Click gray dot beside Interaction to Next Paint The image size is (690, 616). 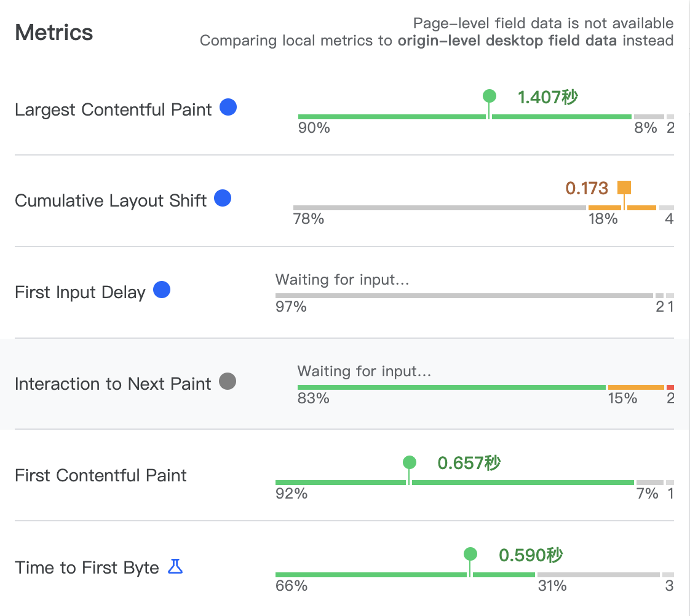point(228,381)
